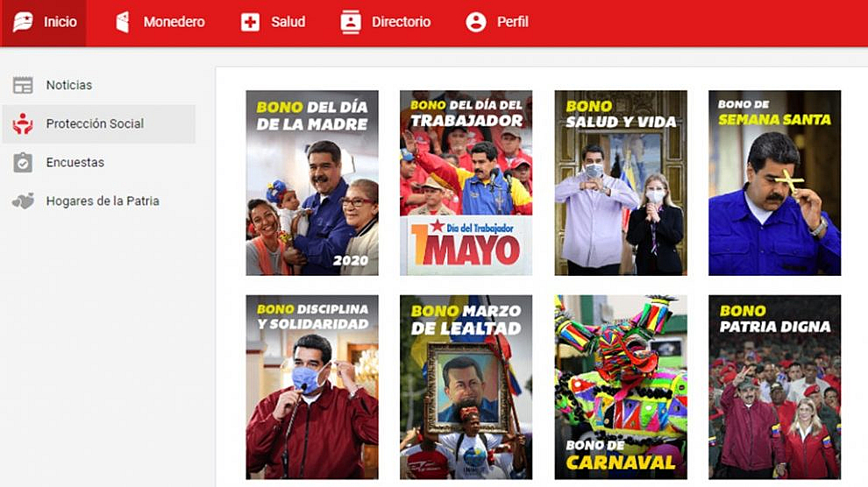Open the Bono Disciplina y Solidaridad card
Image resolution: width=868 pixels, height=487 pixels.
(312, 387)
